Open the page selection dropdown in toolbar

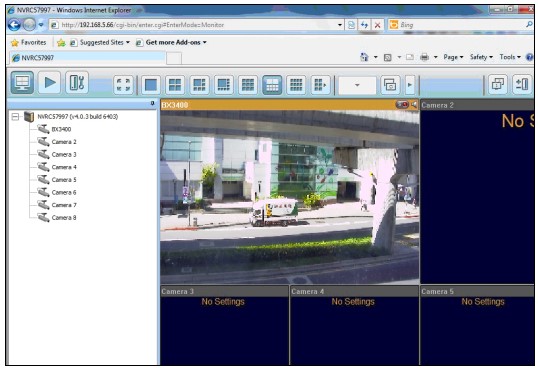click(357, 85)
